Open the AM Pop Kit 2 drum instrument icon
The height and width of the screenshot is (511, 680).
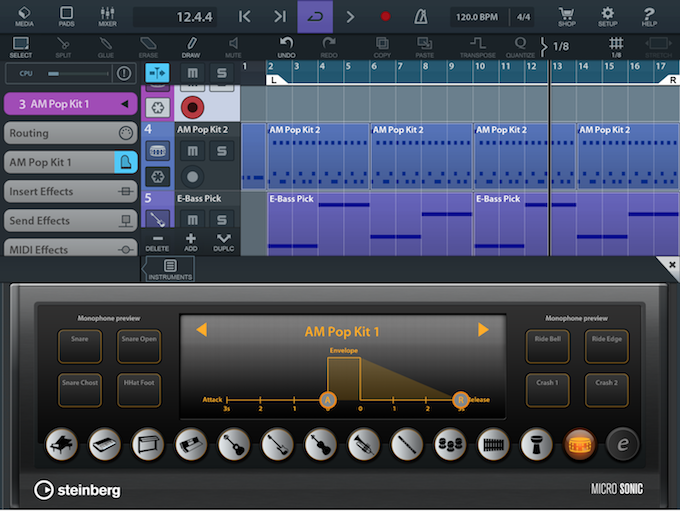[x=157, y=151]
